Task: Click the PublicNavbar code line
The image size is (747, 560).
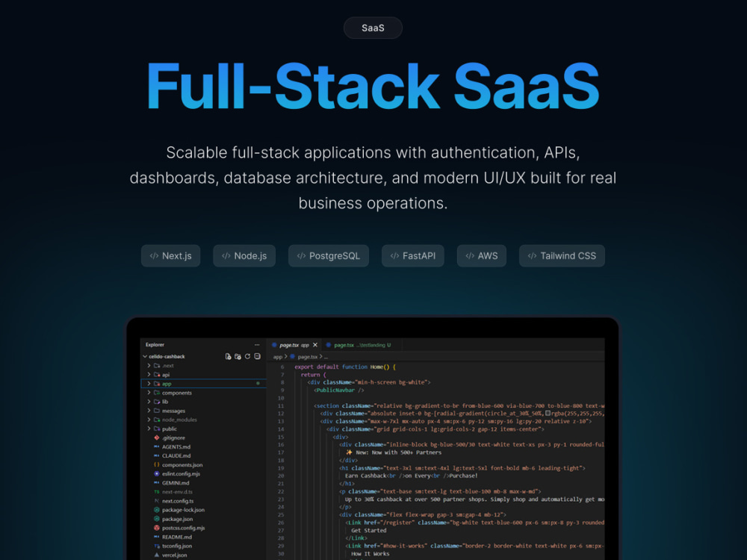Action: (x=338, y=390)
